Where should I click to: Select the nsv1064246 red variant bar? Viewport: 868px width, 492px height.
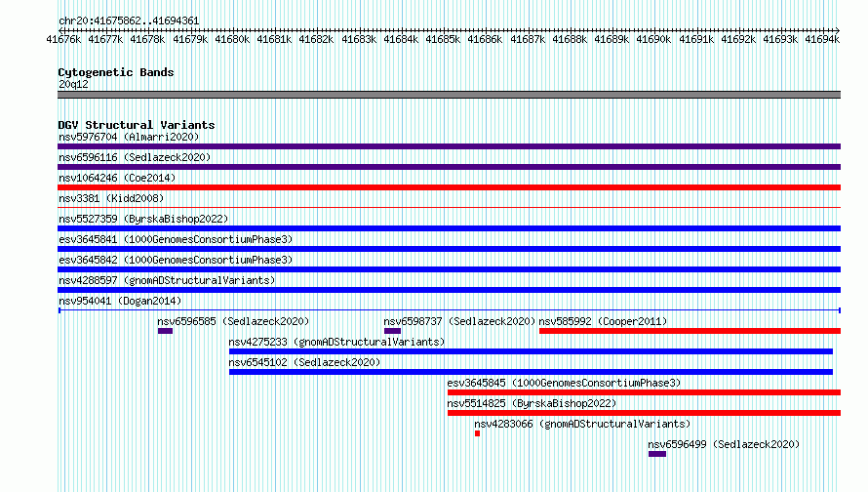pos(449,187)
